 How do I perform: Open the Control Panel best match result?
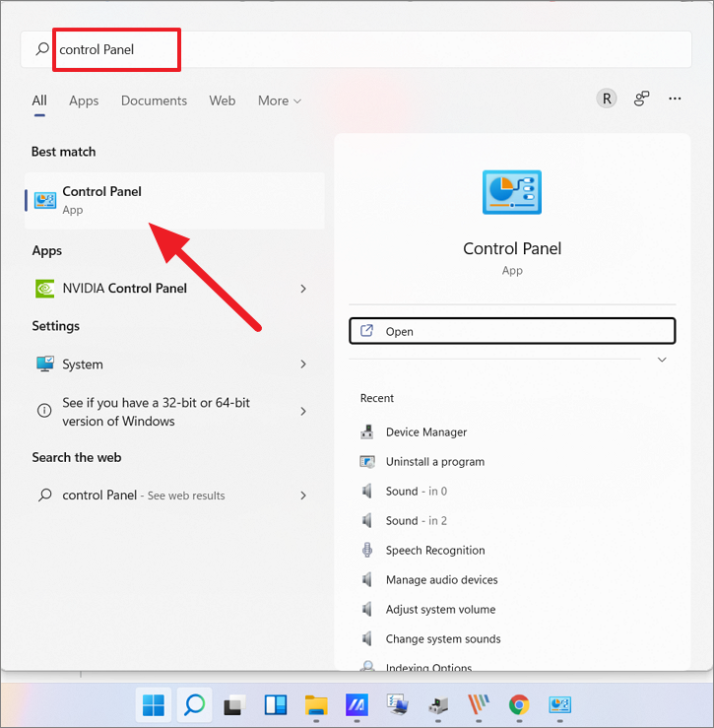pos(174,200)
